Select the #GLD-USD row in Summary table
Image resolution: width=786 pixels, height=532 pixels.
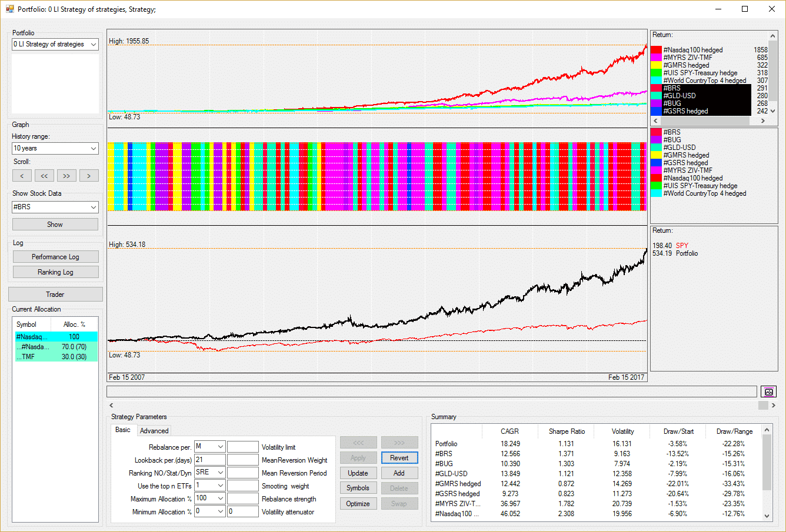[x=596, y=474]
